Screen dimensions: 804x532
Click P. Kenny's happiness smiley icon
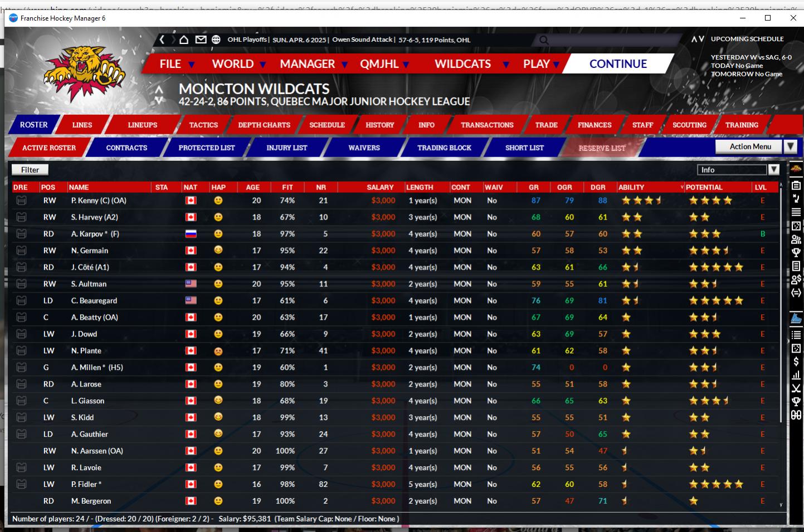tap(218, 201)
